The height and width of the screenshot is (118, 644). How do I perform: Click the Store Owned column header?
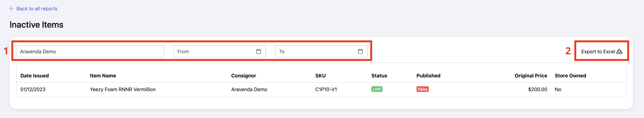(570, 76)
